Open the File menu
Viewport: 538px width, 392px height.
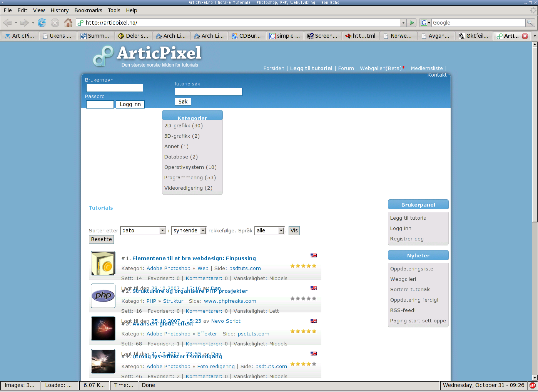(8, 10)
